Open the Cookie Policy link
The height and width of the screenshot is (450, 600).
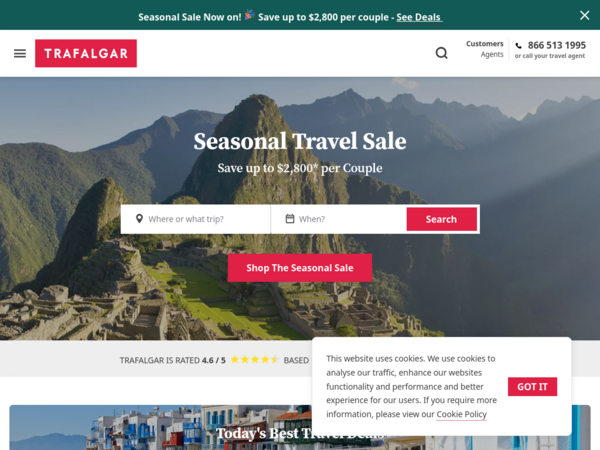coord(461,414)
